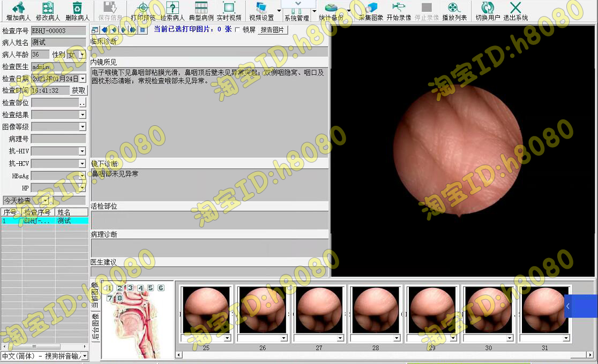Image resolution: width=598 pixels, height=364 pixels.
Task: Click the large endoscope image preview
Action: (462, 151)
